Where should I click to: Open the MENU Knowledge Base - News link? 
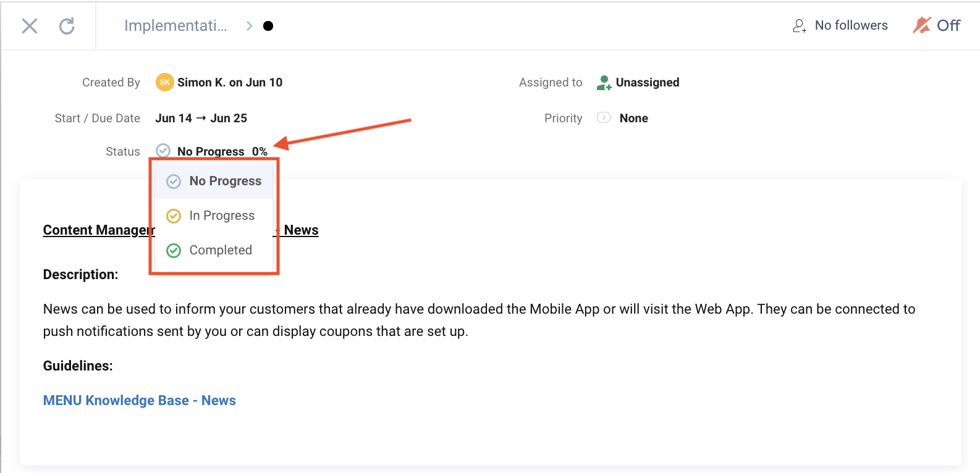point(140,400)
